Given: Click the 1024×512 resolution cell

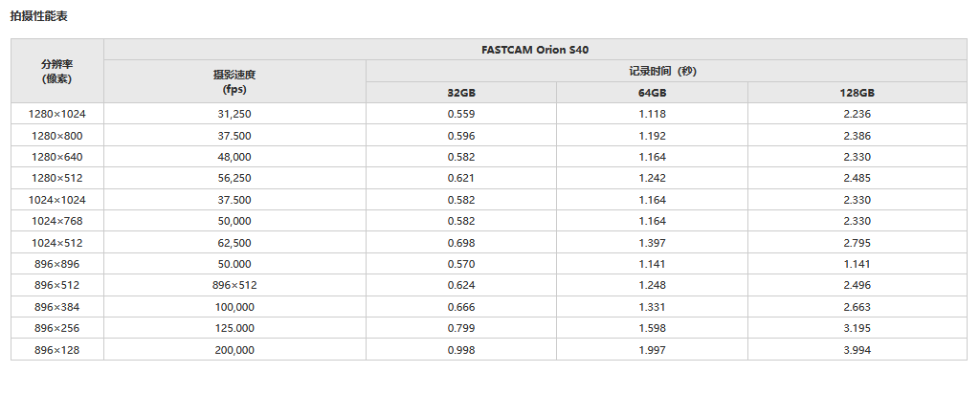Looking at the screenshot, I should tap(57, 242).
